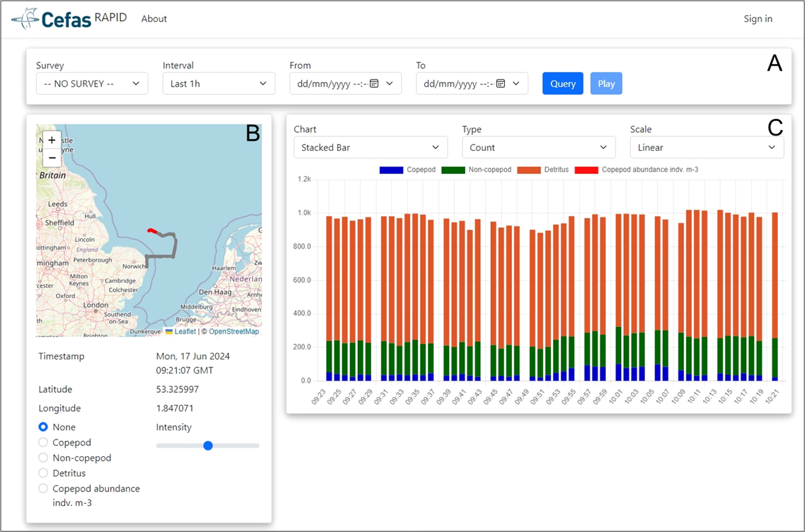Open the From calendar picker icon
Viewport: 805px width, 532px height.
point(374,83)
